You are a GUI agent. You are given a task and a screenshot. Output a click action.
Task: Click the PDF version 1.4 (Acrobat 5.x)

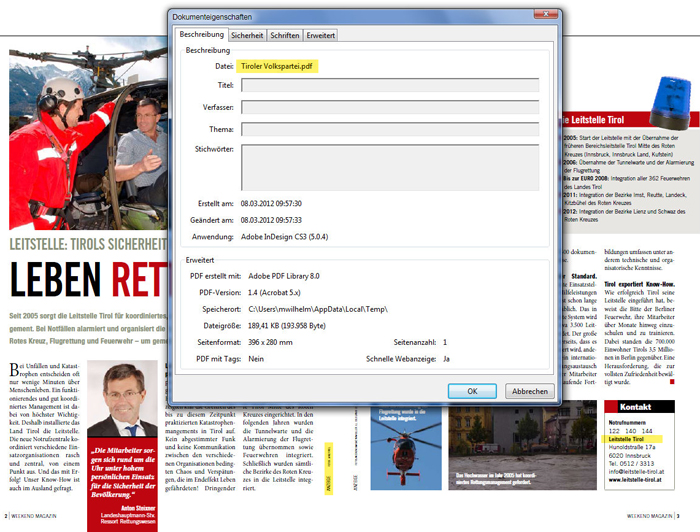pyautogui.click(x=274, y=292)
